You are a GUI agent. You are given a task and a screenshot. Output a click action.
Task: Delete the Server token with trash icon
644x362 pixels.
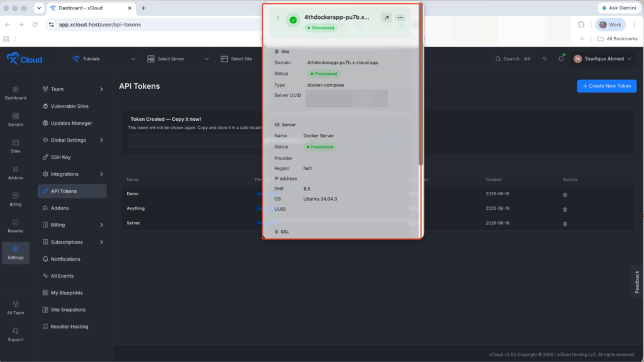565,223
